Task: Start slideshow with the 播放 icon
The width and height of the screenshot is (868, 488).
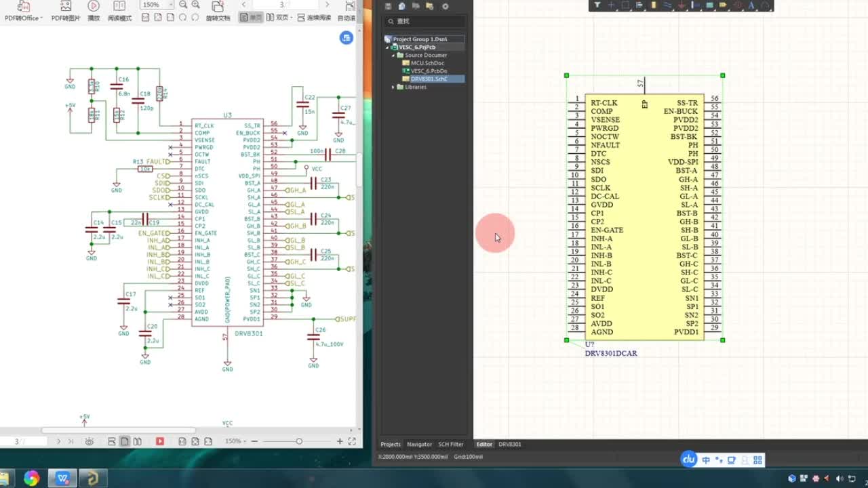Action: pos(94,6)
